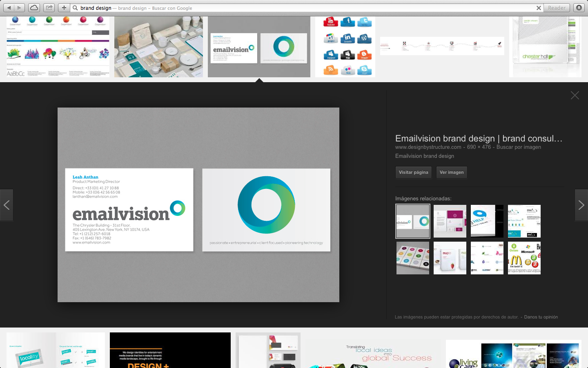Open the 'Buscar por imagen' link
588x368 pixels.
pyautogui.click(x=519, y=147)
